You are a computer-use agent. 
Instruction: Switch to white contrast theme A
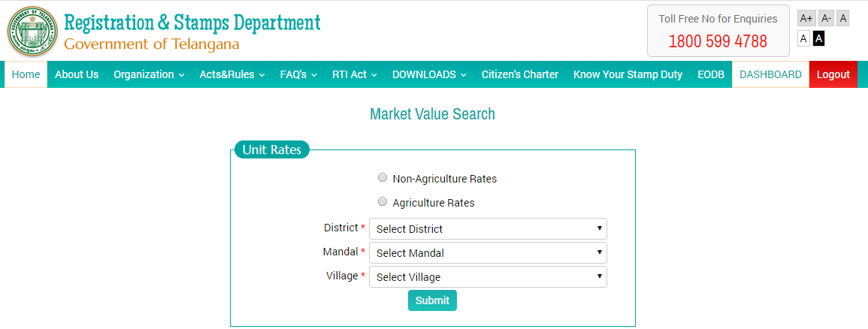point(804,39)
